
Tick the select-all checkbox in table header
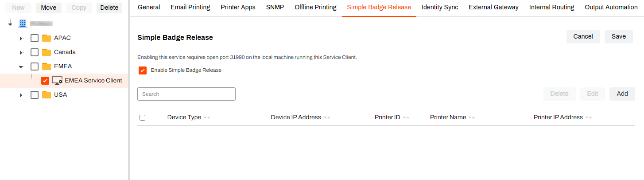pos(142,117)
